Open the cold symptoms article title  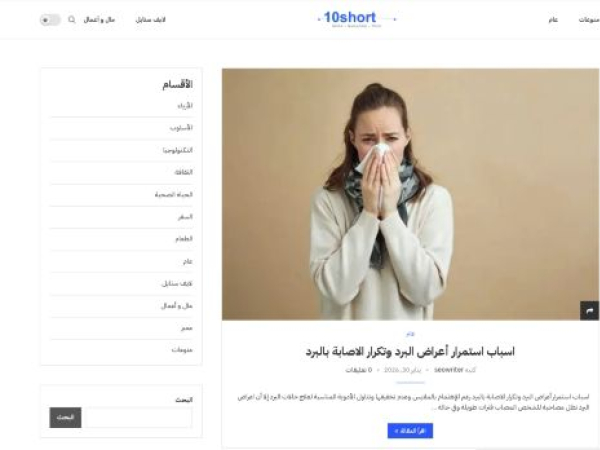point(410,352)
